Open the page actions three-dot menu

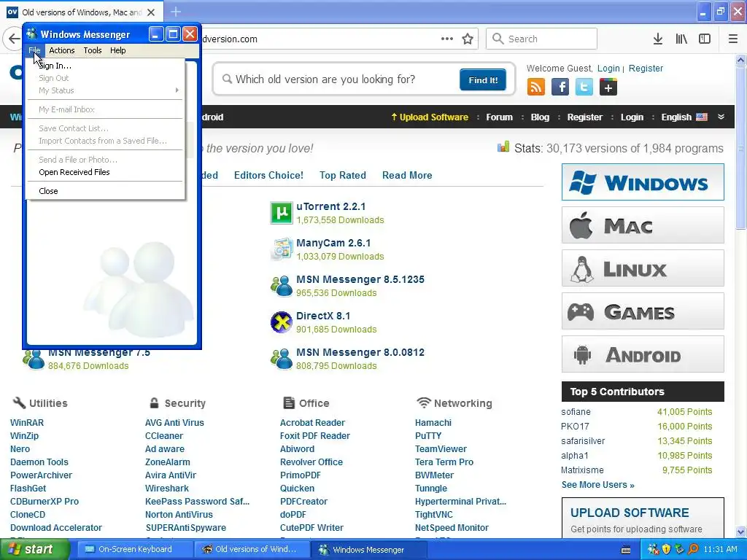(x=447, y=39)
